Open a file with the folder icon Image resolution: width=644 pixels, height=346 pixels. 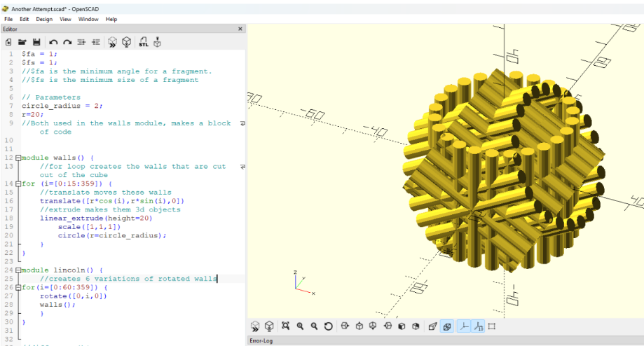22,42
